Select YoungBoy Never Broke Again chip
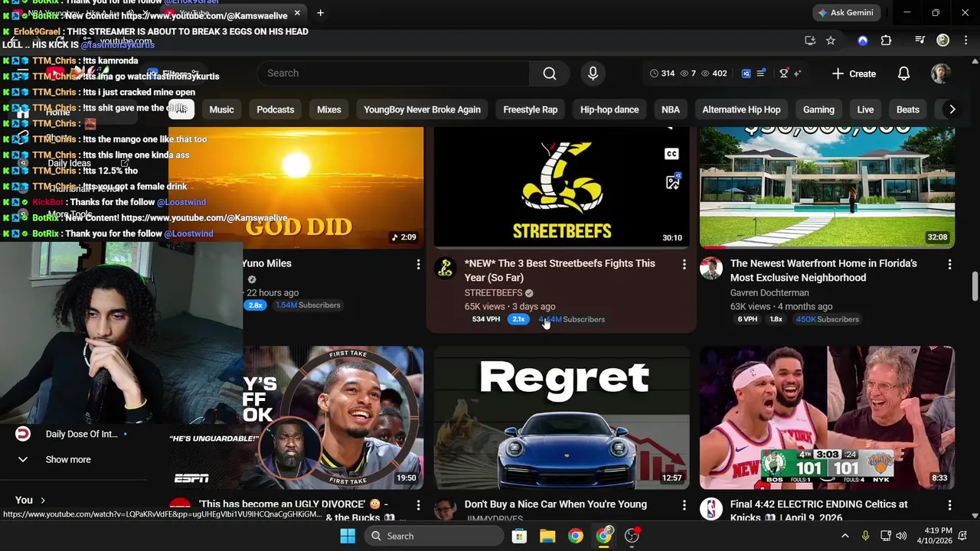This screenshot has width=980, height=551. point(422,109)
